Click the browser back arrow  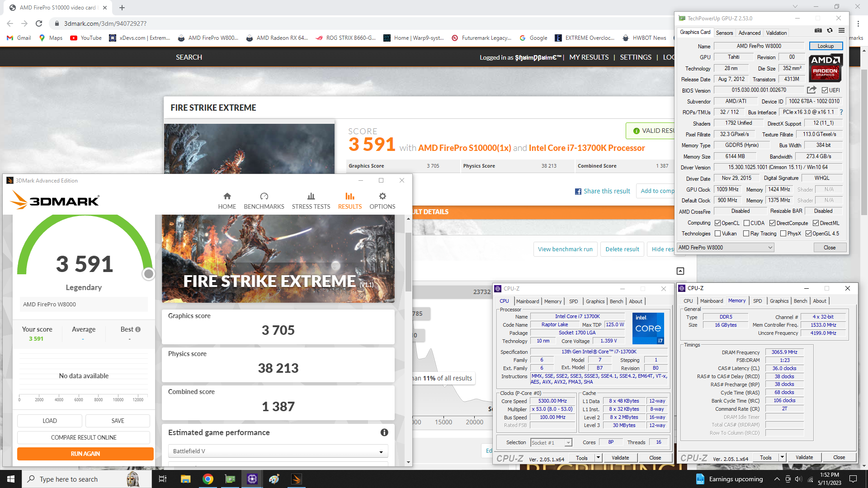pos(10,23)
